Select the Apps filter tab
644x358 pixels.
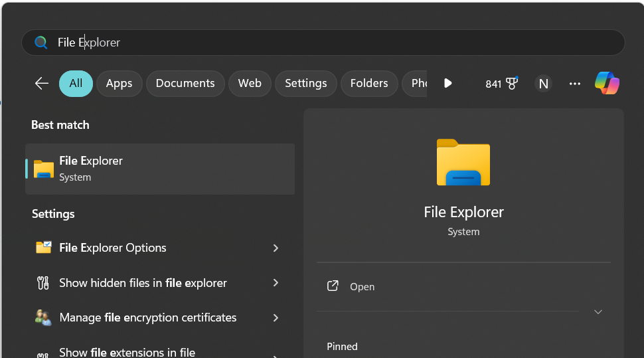[119, 84]
